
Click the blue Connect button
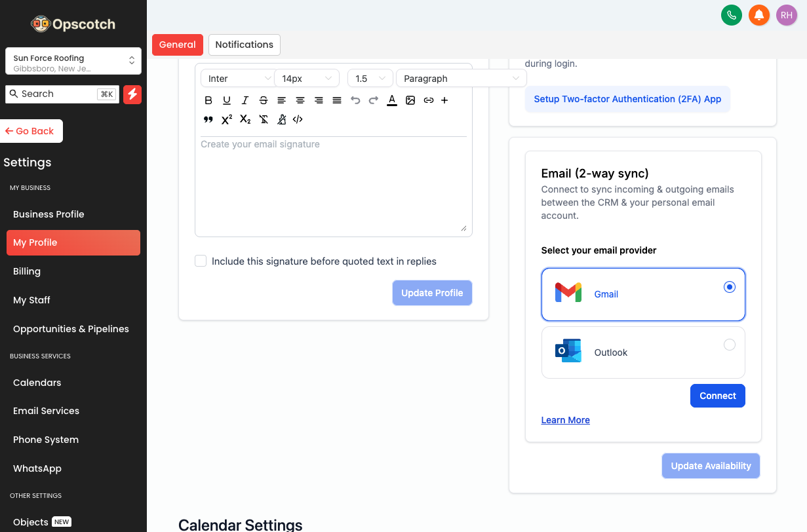tap(717, 396)
